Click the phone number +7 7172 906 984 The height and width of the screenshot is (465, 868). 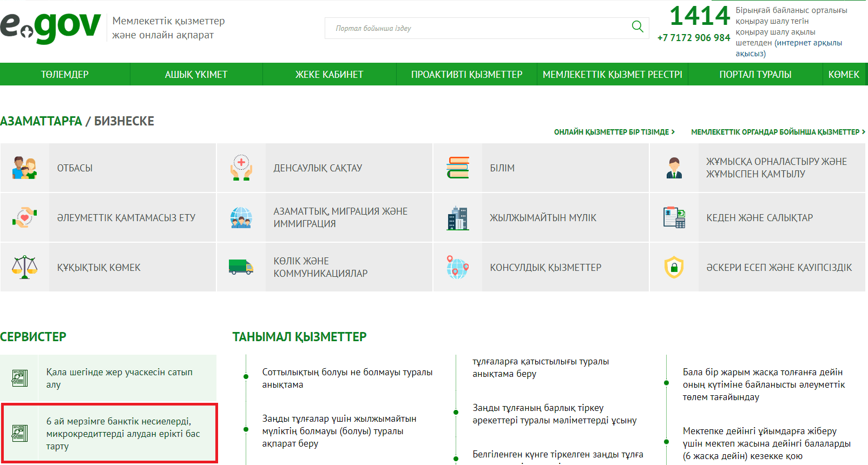pos(694,37)
